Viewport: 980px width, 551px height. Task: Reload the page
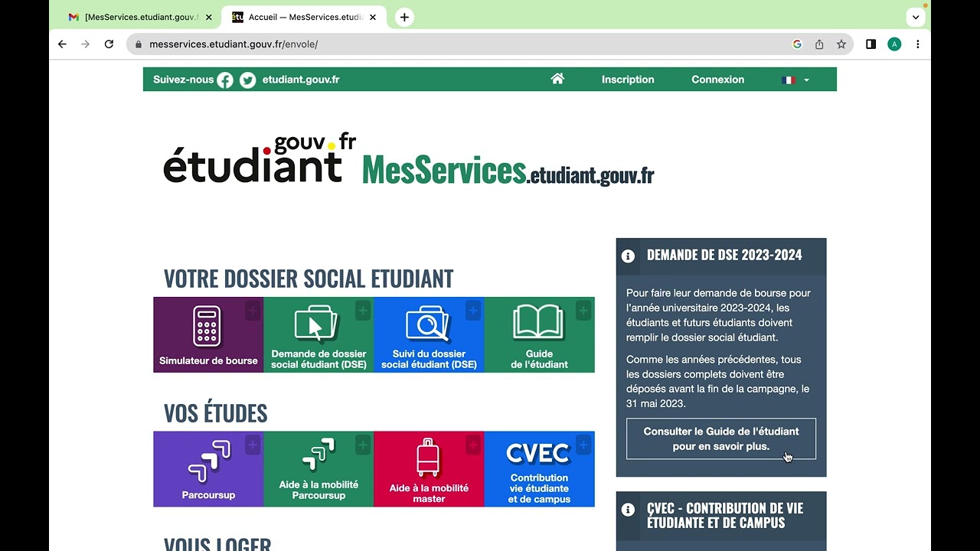(x=109, y=44)
